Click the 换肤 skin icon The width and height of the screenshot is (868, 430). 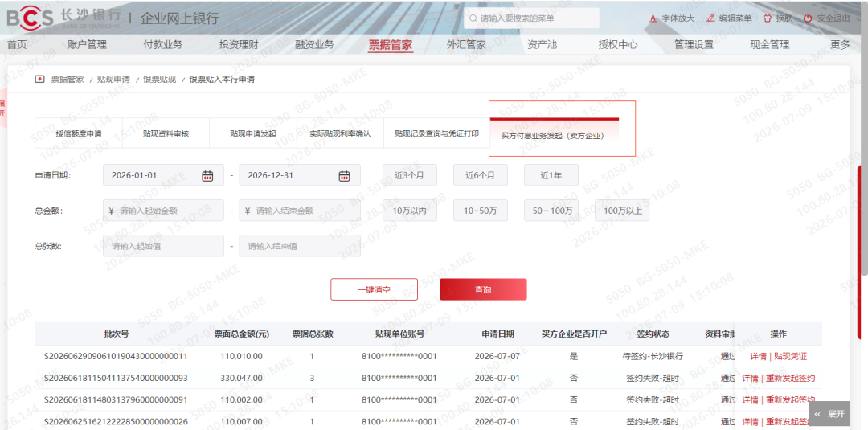(768, 18)
